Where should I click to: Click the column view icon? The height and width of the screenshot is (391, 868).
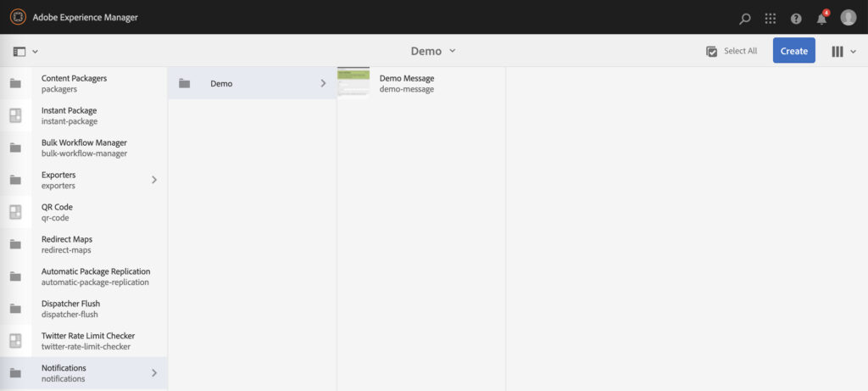pyautogui.click(x=837, y=51)
